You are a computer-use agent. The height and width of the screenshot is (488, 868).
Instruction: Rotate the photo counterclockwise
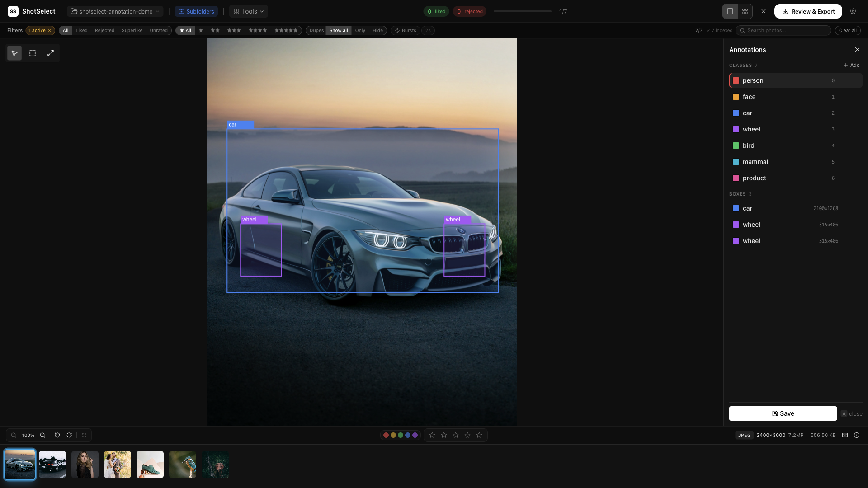point(57,435)
